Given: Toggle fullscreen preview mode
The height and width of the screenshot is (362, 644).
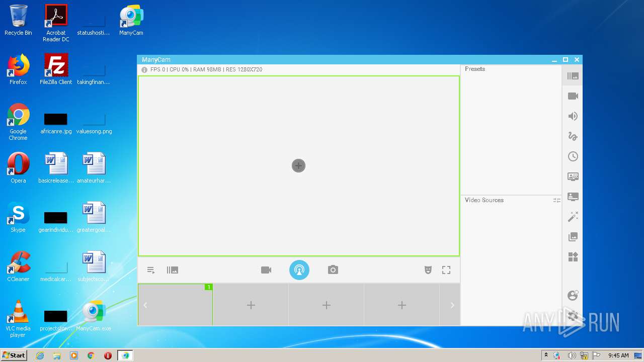Looking at the screenshot, I should pos(446,270).
